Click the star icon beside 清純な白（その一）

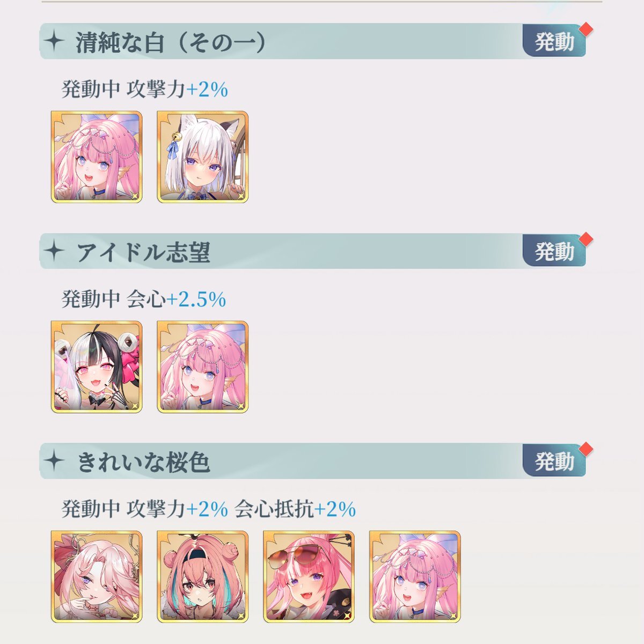coord(54,41)
